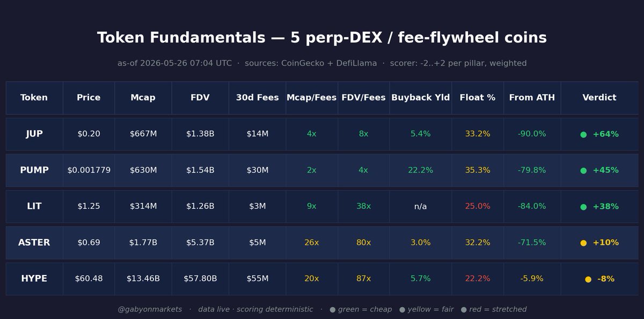This screenshot has height=319, width=644.
Task: Click the 25.0% float value
Action: point(478,207)
